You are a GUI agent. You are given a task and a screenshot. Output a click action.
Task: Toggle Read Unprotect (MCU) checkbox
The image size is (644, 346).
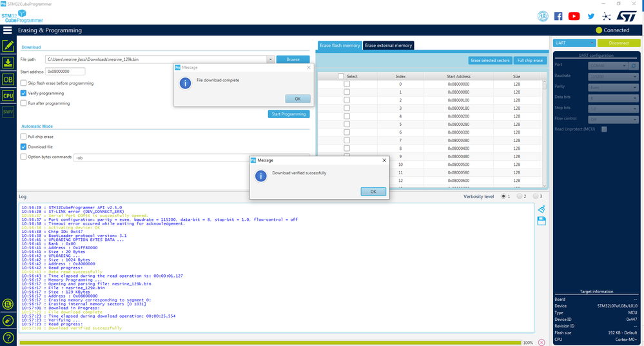point(604,129)
